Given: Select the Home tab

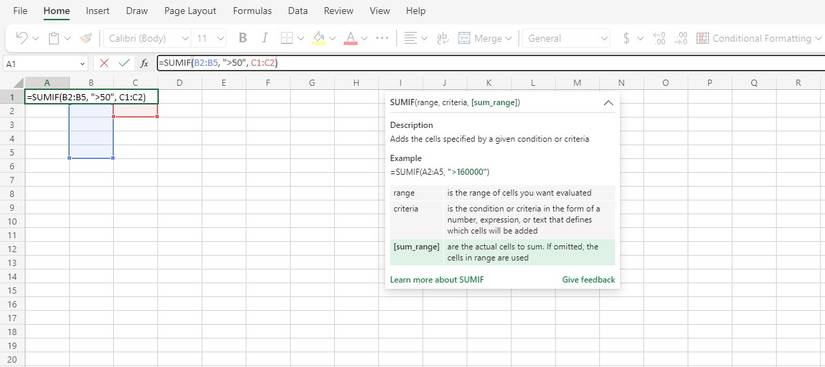Looking at the screenshot, I should click(56, 11).
